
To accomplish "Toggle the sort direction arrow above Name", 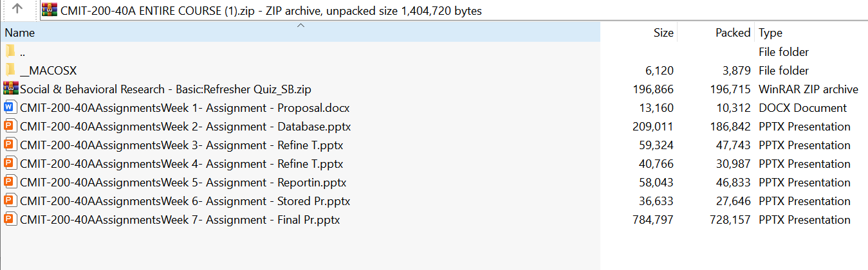I will [300, 26].
